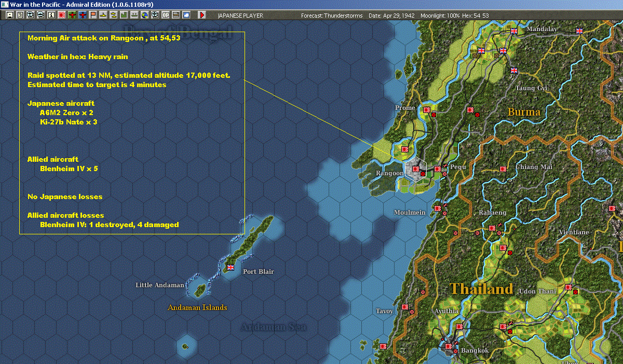
Task: Select the red plane on blue icon
Action: pos(82,15)
